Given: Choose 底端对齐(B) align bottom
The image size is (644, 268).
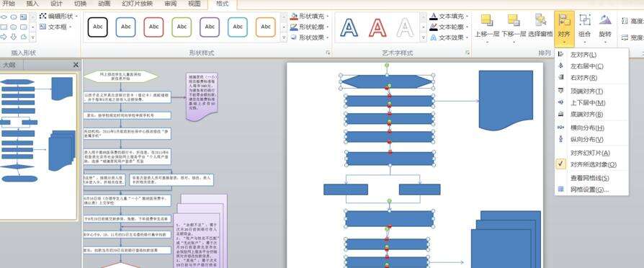Looking at the screenshot, I should click(x=586, y=115).
